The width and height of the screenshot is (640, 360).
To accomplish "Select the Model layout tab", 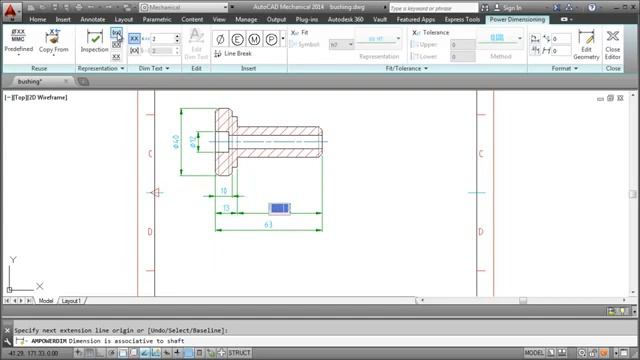I will click(x=46, y=301).
